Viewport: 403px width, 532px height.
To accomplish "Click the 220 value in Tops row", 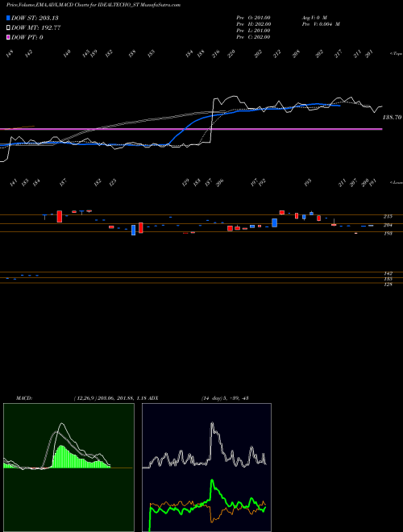I will coord(231,54).
